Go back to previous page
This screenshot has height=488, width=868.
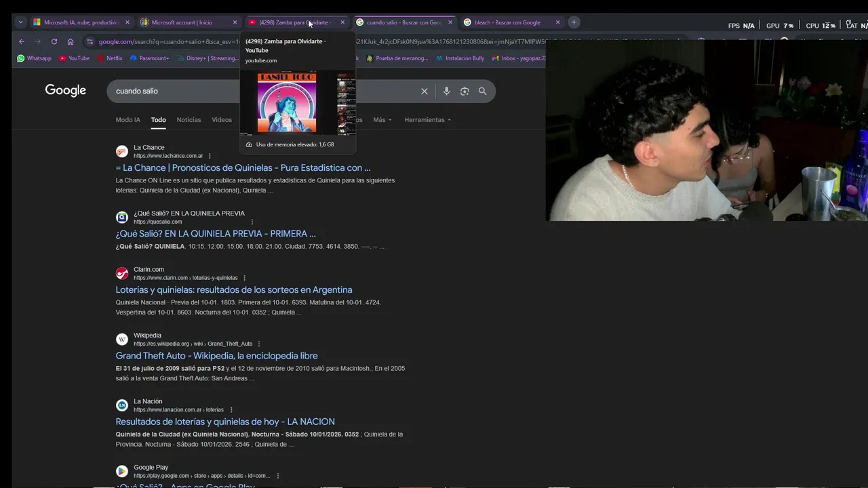22,41
